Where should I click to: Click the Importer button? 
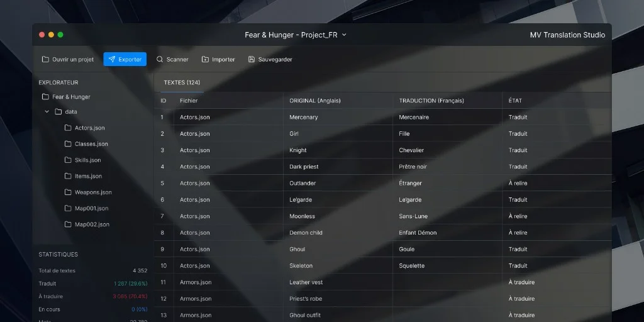point(218,59)
